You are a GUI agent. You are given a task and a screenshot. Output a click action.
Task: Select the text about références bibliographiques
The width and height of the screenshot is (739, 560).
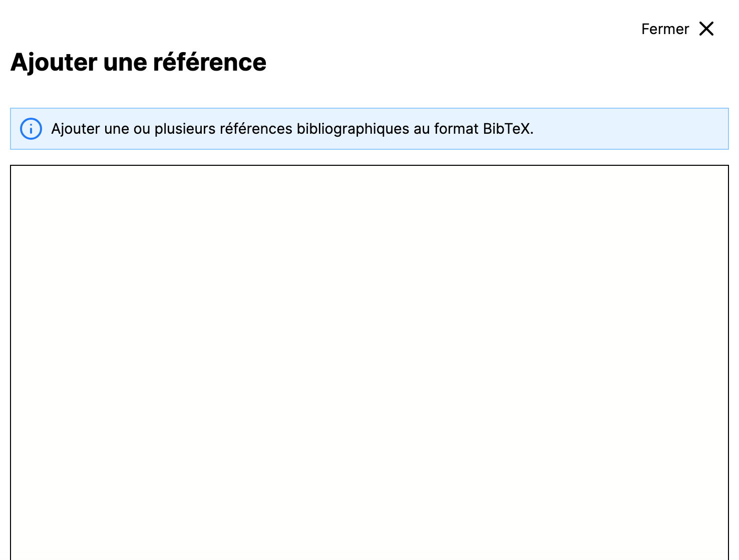292,129
